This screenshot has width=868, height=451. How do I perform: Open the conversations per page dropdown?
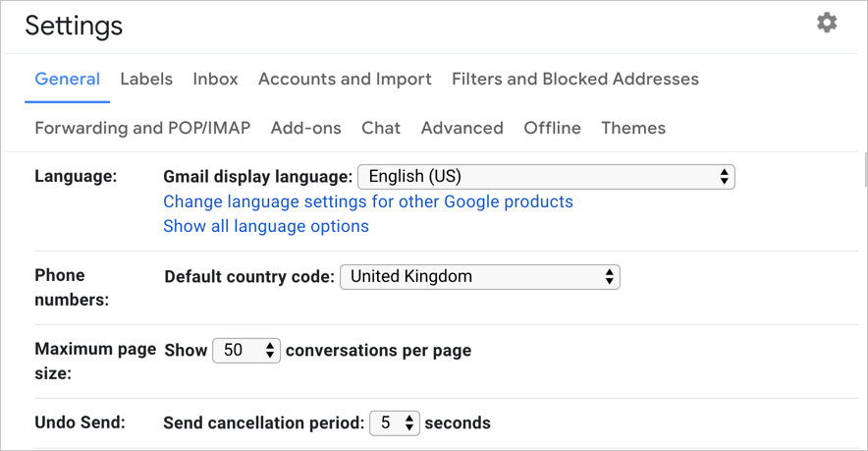click(x=246, y=350)
